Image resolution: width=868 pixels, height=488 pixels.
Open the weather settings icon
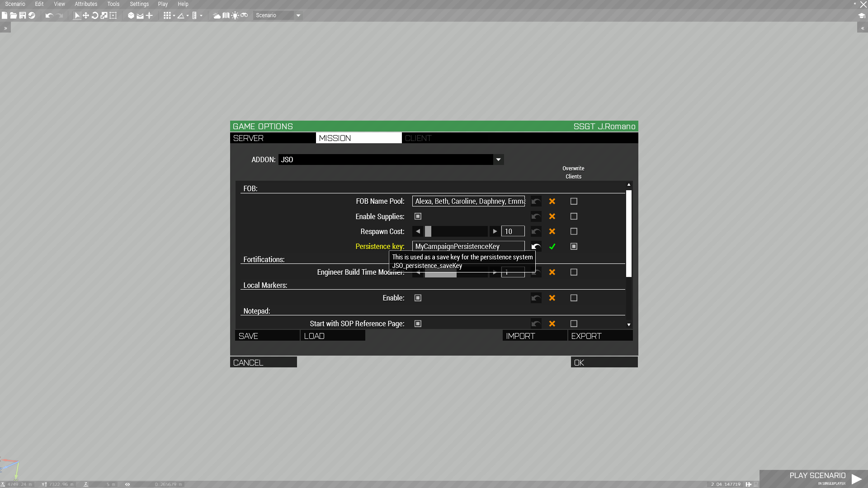217,15
